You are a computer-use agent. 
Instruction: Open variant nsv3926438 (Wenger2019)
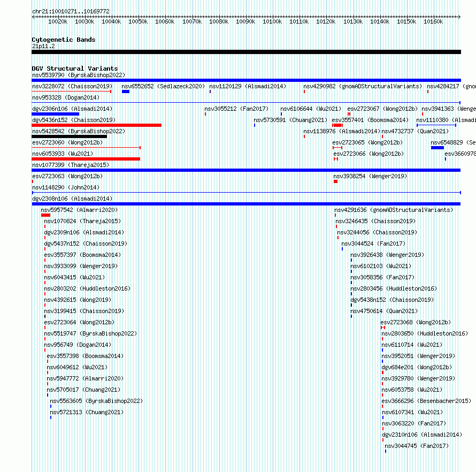pyautogui.click(x=387, y=255)
